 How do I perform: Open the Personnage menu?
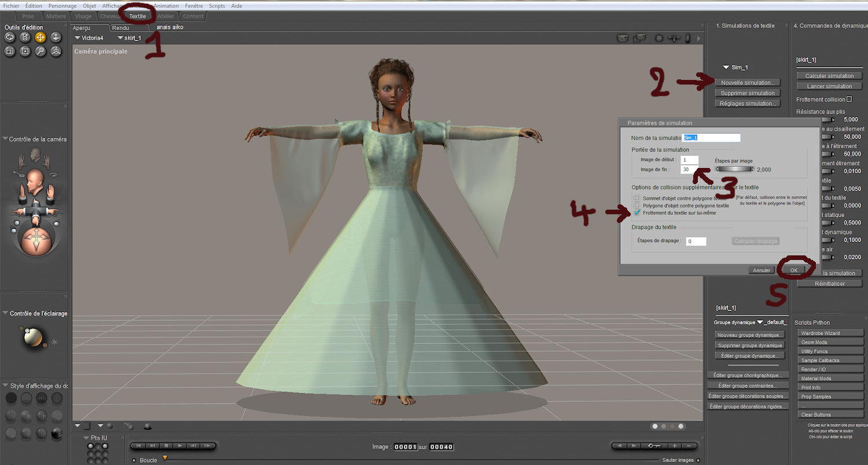(x=62, y=5)
